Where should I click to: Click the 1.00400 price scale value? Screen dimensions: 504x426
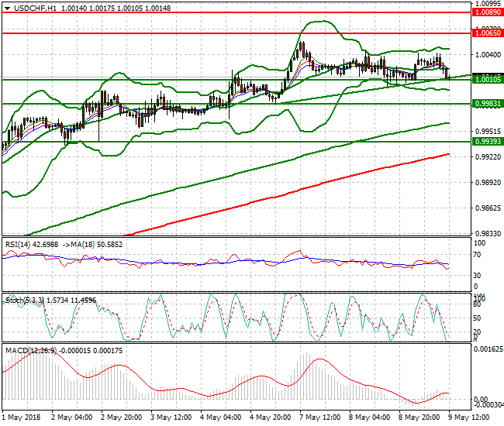(488, 55)
